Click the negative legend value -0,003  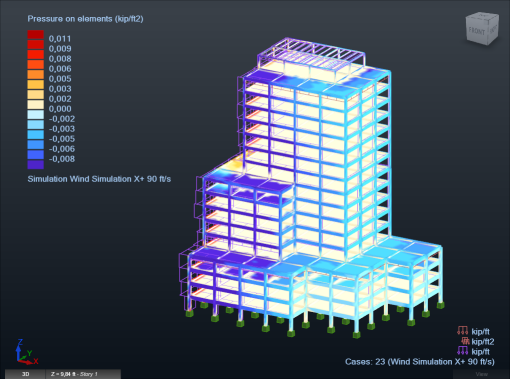point(62,129)
